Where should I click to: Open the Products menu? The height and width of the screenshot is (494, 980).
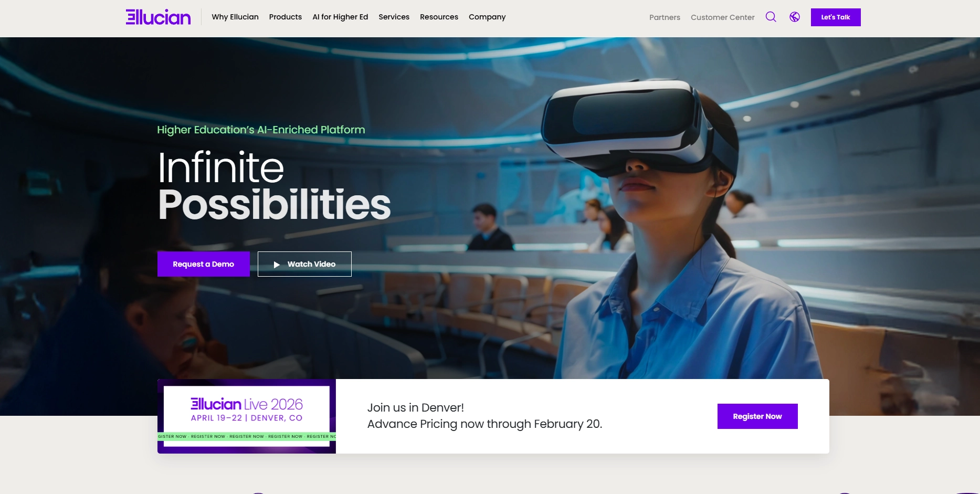tap(286, 17)
